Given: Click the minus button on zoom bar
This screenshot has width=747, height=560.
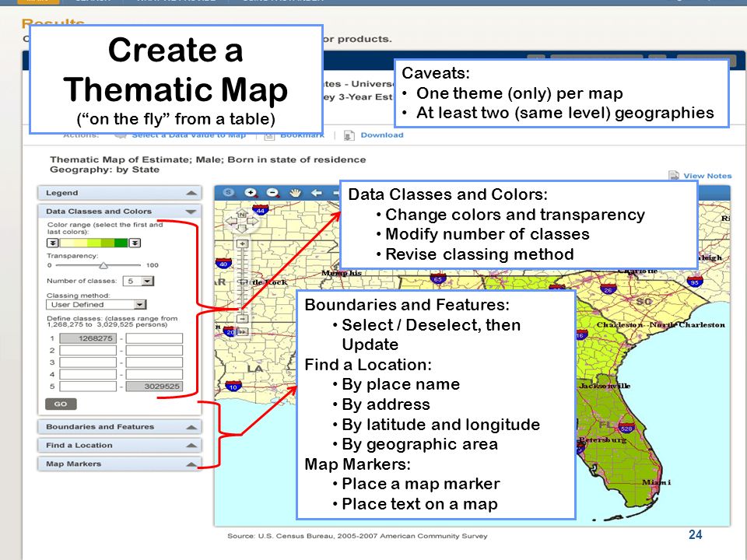Looking at the screenshot, I should pos(243,319).
